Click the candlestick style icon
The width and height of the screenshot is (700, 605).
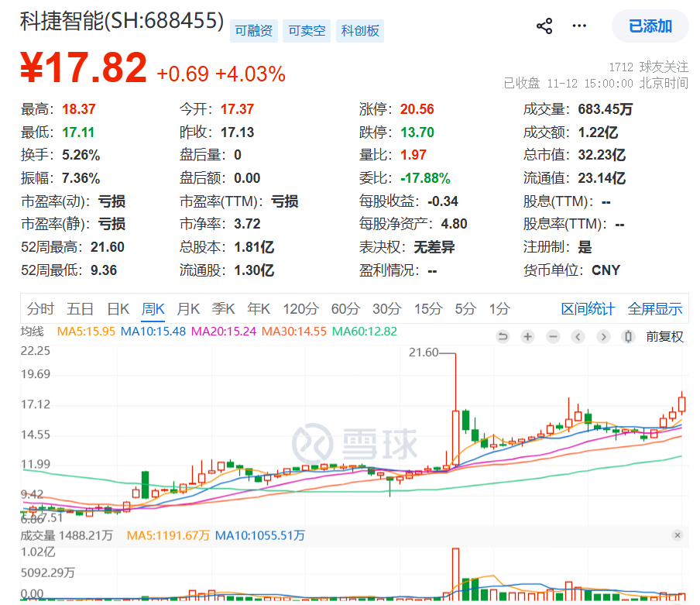628,336
